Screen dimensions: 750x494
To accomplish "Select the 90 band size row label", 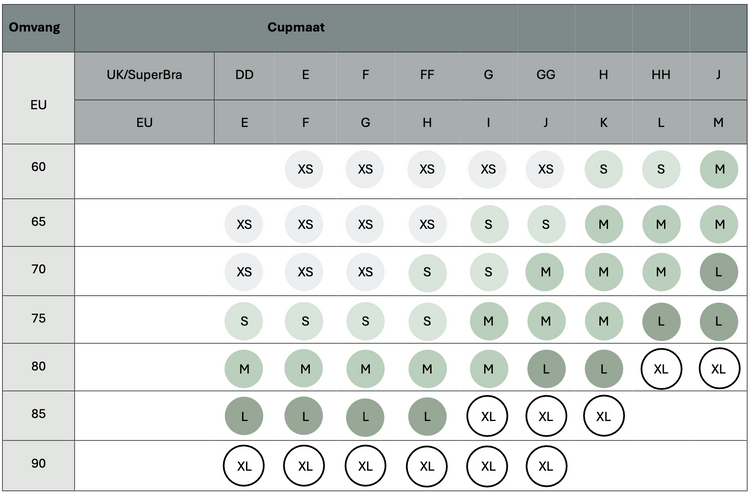I will [38, 462].
